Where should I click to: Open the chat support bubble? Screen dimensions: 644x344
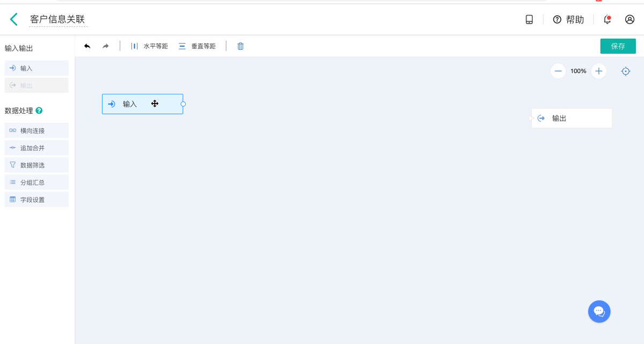(599, 311)
